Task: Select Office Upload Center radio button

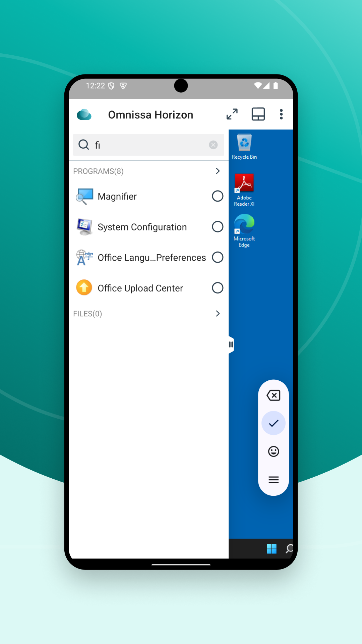Action: pyautogui.click(x=218, y=288)
